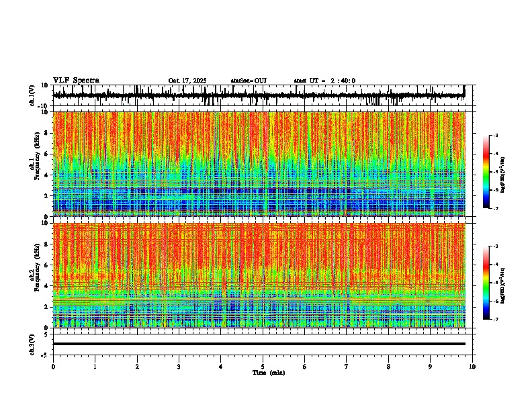
Task: Click the 'ch.2 Frequency (kHz)' axis label
Action: pyautogui.click(x=36, y=267)
